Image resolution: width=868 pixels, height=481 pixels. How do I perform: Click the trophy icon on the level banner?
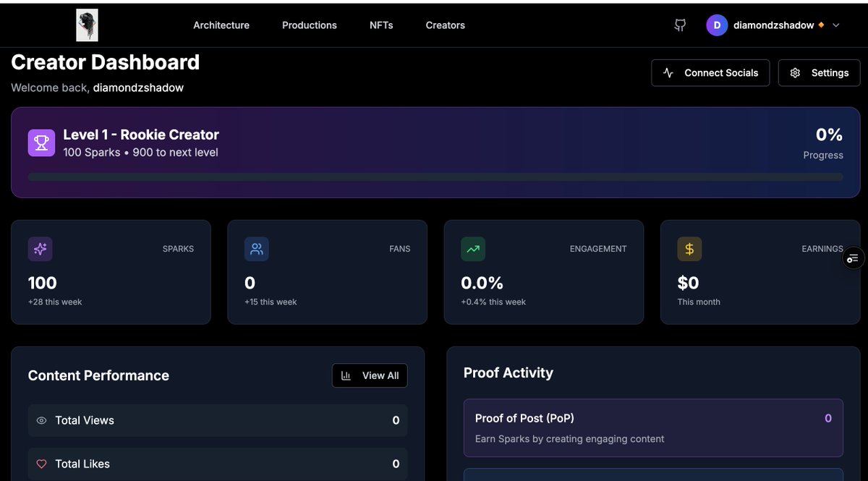41,142
